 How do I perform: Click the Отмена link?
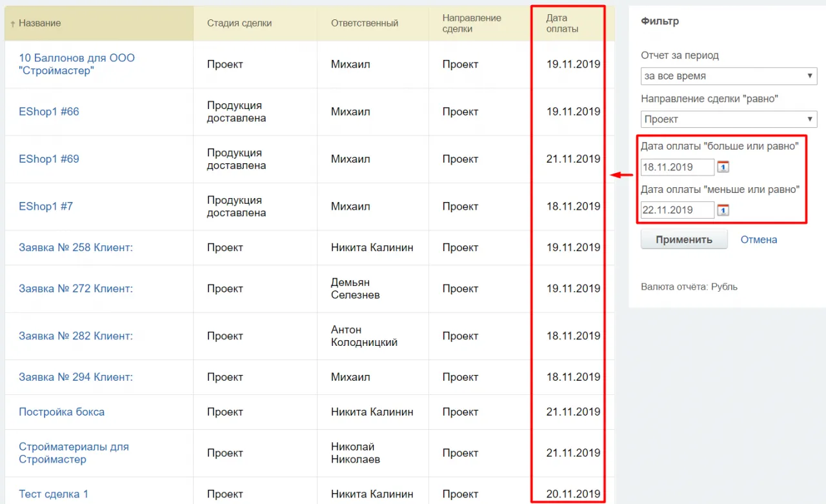[x=758, y=239]
